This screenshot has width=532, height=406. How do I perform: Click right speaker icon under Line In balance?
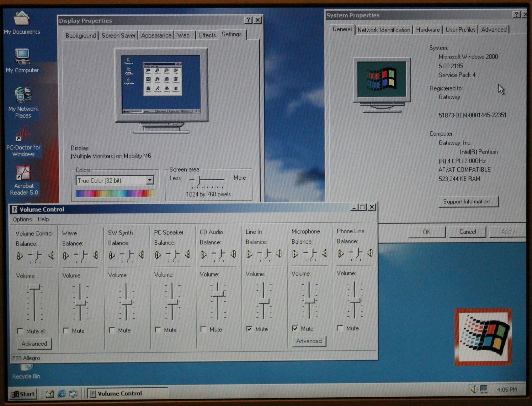pyautogui.click(x=279, y=254)
